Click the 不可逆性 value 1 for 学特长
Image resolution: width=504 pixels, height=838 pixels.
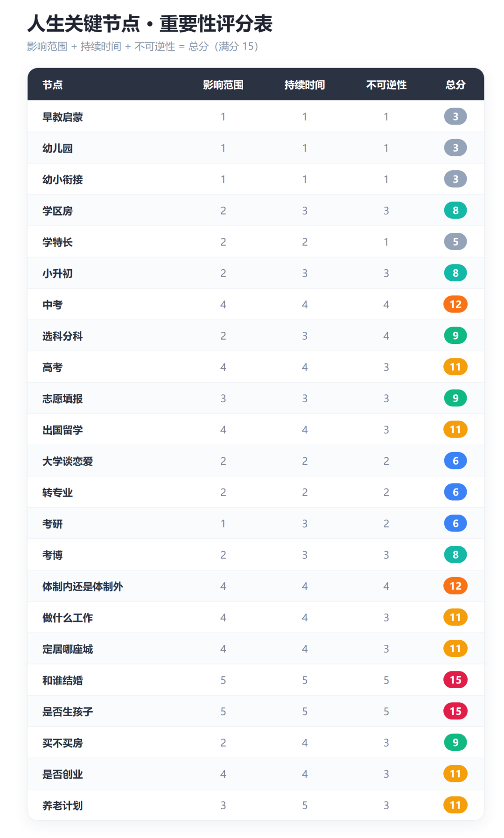coord(386,242)
